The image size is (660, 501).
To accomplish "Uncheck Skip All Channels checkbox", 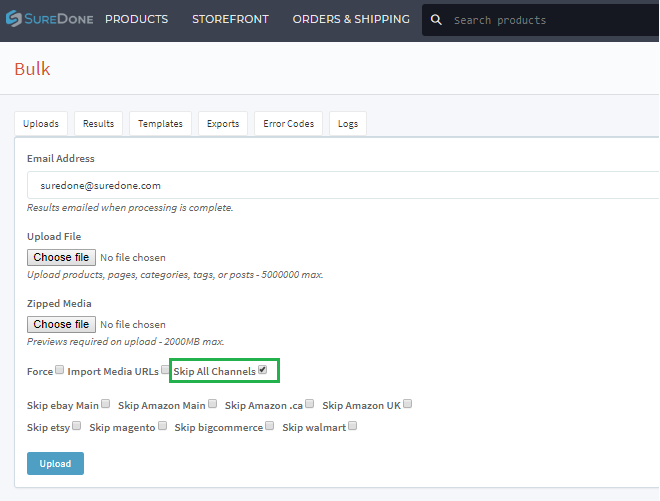I will tap(263, 370).
